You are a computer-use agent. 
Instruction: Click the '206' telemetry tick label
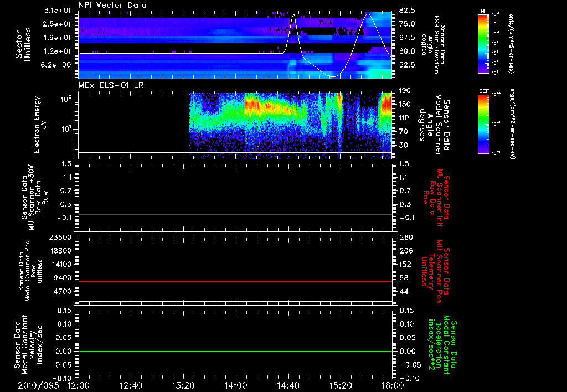(x=405, y=251)
